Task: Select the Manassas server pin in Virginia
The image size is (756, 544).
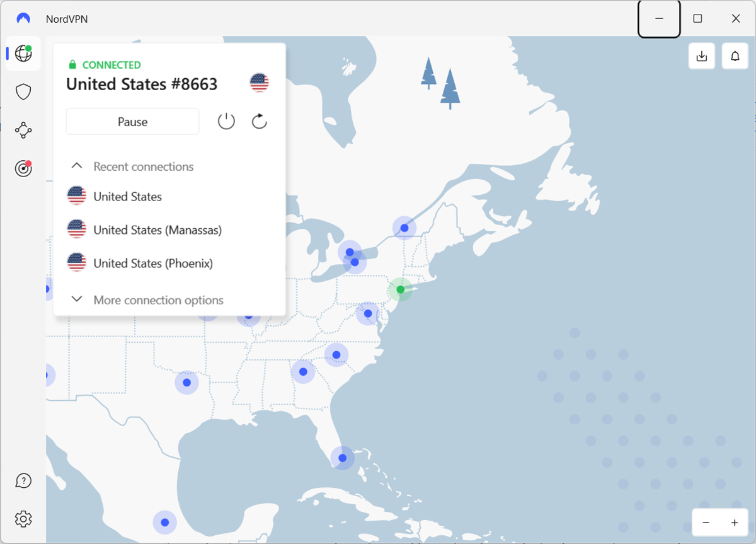Action: click(x=368, y=313)
